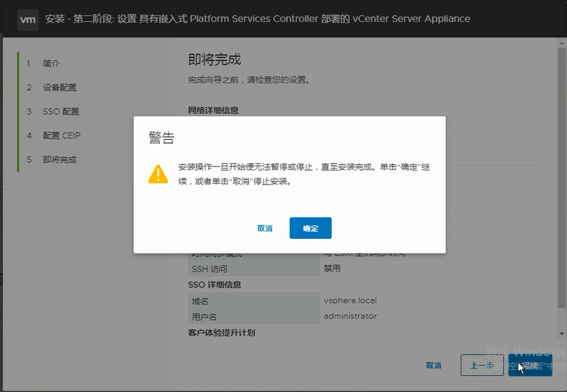Click the SSH 访问 row label
The height and width of the screenshot is (392, 567).
tap(209, 269)
